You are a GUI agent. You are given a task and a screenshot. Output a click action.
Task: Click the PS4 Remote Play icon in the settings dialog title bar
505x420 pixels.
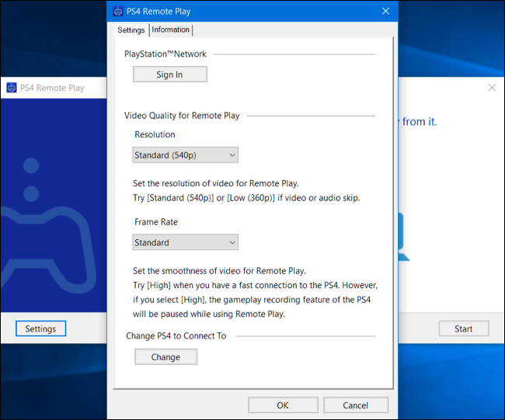pos(118,12)
